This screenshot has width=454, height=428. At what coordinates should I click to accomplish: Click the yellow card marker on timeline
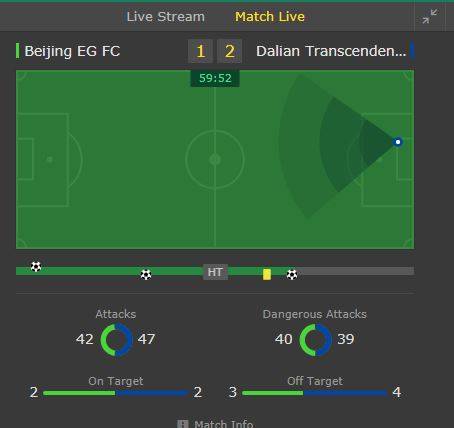point(267,274)
